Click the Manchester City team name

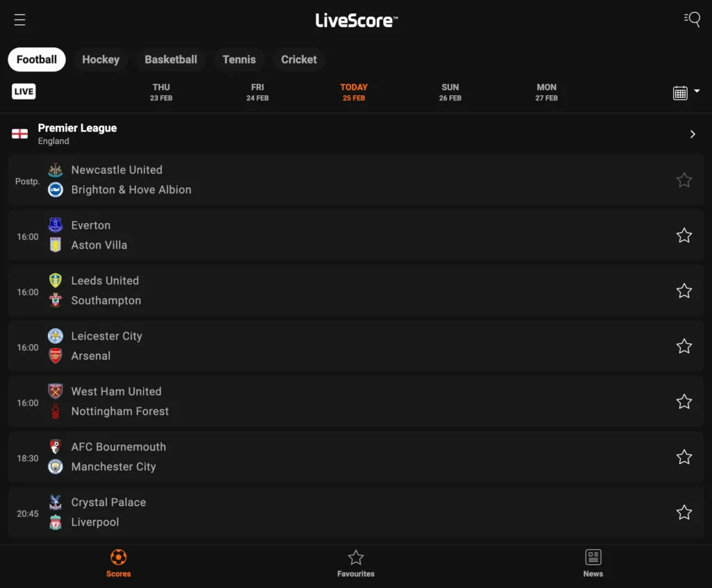click(x=113, y=467)
